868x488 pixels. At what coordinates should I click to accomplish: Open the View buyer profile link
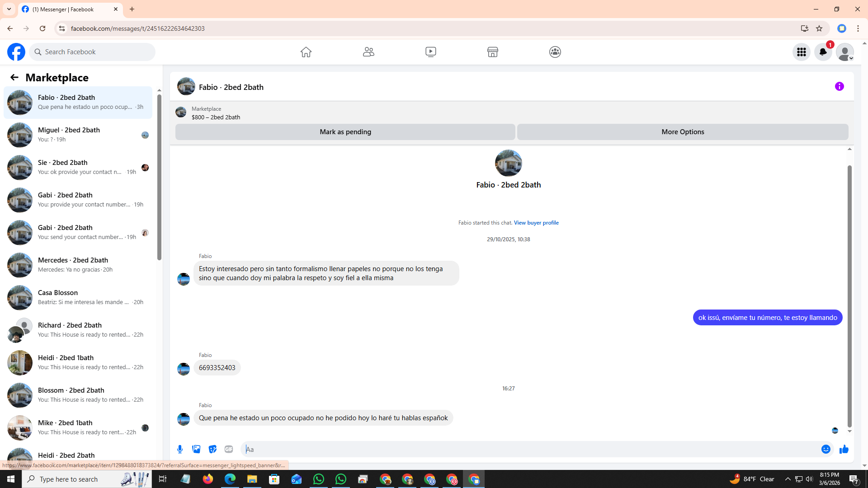(x=536, y=223)
